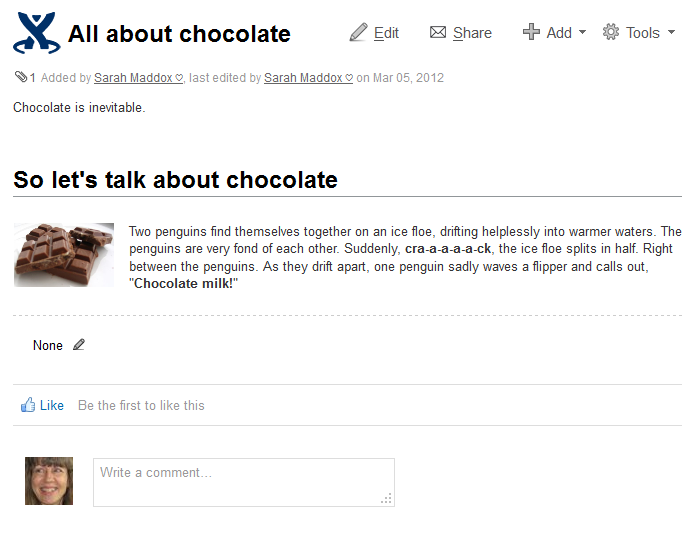Open the chocolate bar image thumbnail

[64, 255]
